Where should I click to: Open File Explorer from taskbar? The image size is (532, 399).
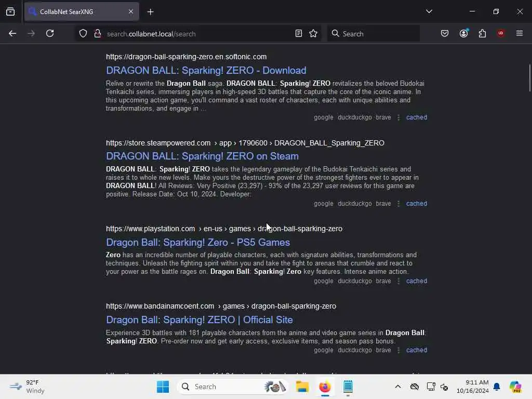(x=302, y=387)
